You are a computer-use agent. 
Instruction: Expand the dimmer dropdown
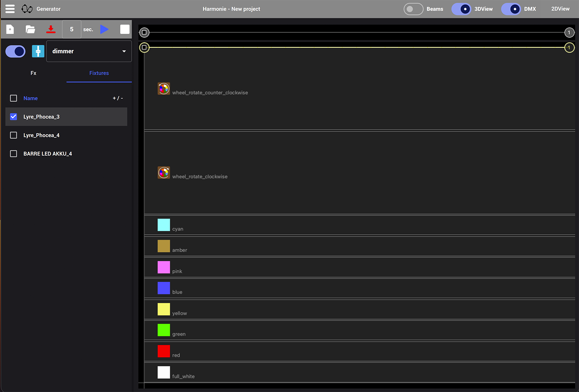pyautogui.click(x=89, y=51)
